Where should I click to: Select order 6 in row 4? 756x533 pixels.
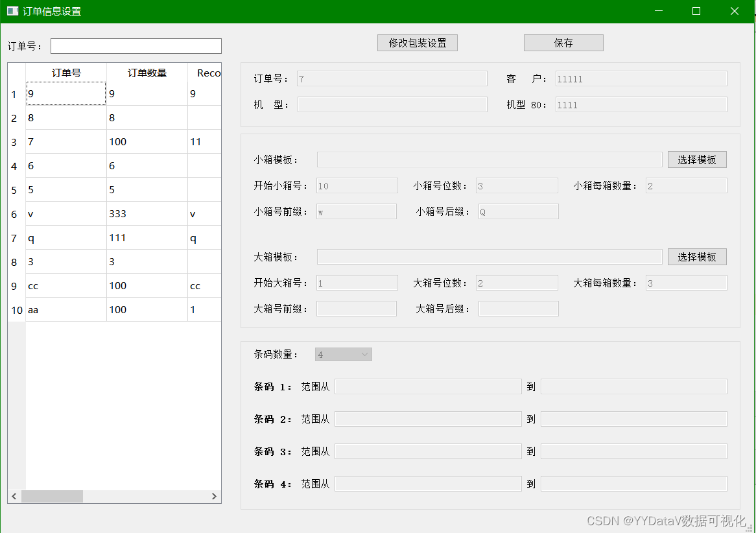click(66, 166)
